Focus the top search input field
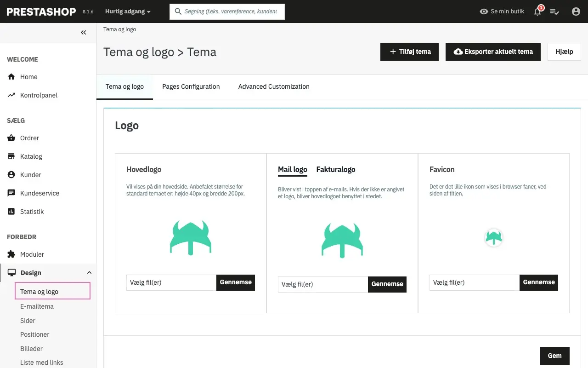 231,11
